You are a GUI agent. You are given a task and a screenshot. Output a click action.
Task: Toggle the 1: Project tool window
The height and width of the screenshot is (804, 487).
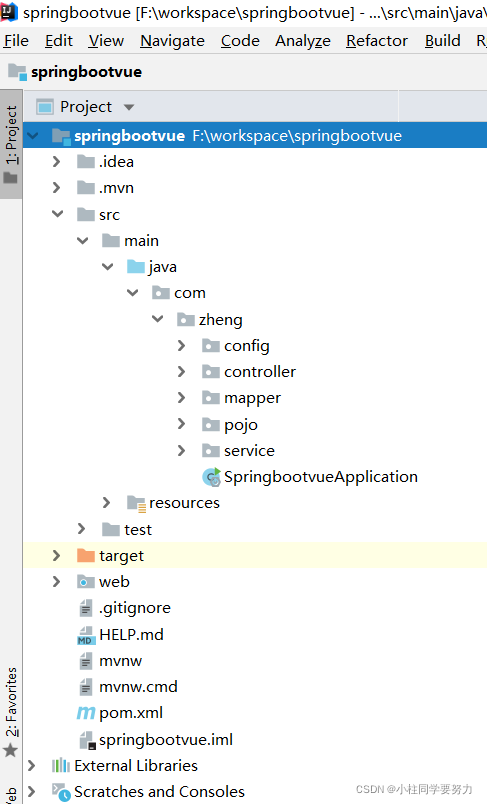[x=11, y=144]
